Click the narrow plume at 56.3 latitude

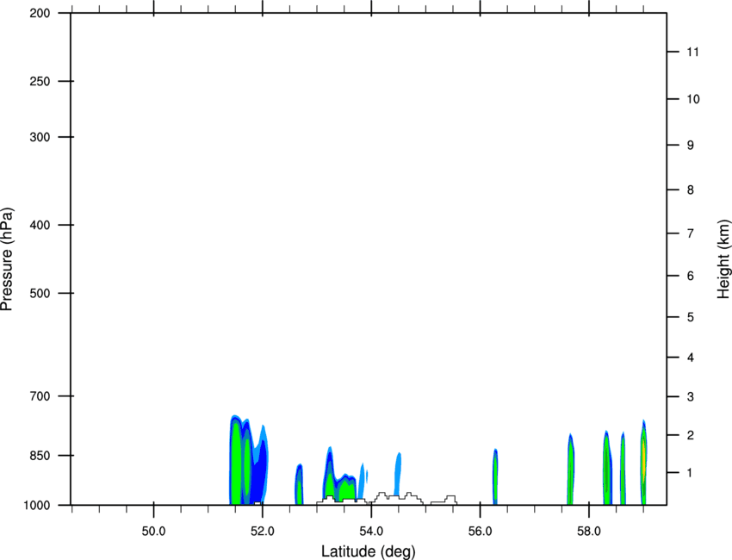495,476
